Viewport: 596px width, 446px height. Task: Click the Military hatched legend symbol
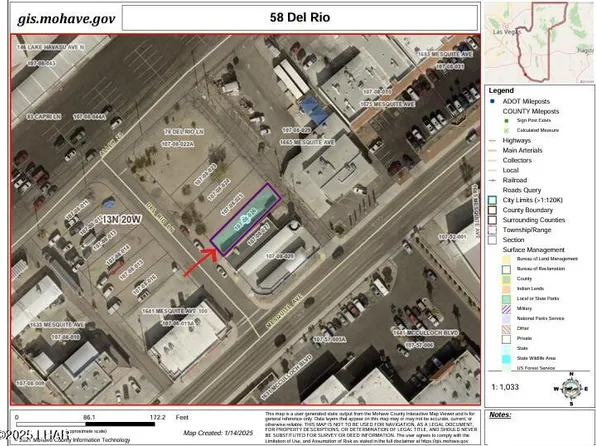coord(506,308)
